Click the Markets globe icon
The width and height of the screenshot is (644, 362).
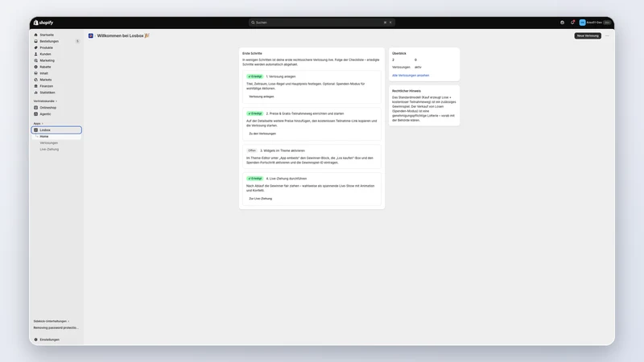[35, 80]
